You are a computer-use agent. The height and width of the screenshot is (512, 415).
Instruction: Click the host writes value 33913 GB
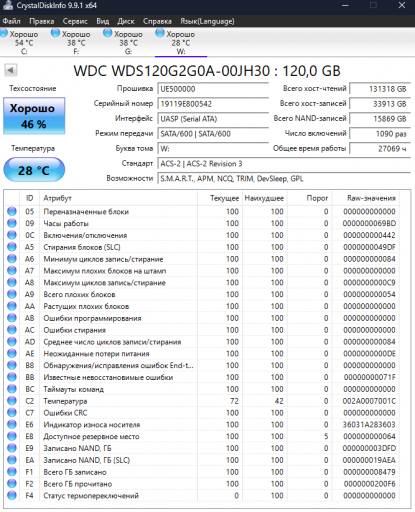pos(380,104)
